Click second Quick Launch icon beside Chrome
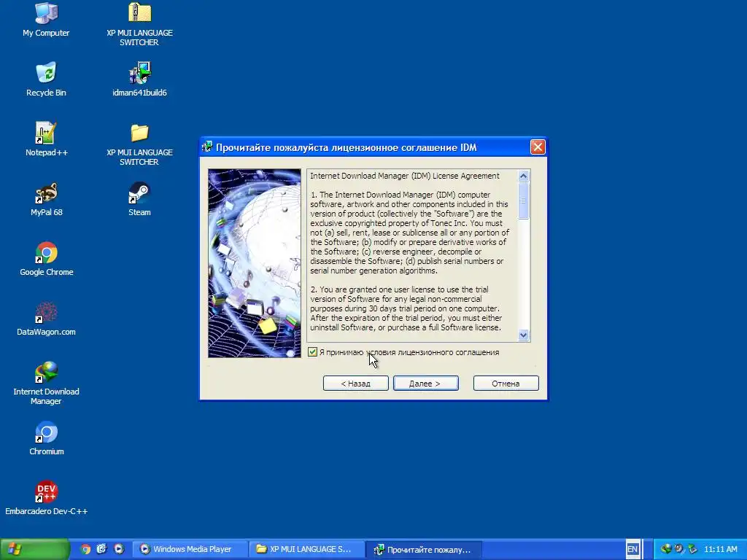 (x=102, y=549)
